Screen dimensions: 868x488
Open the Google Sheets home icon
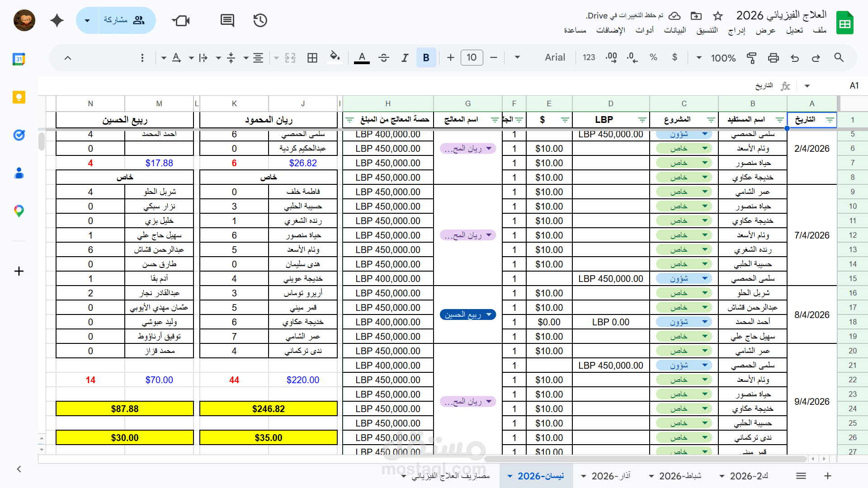click(844, 23)
